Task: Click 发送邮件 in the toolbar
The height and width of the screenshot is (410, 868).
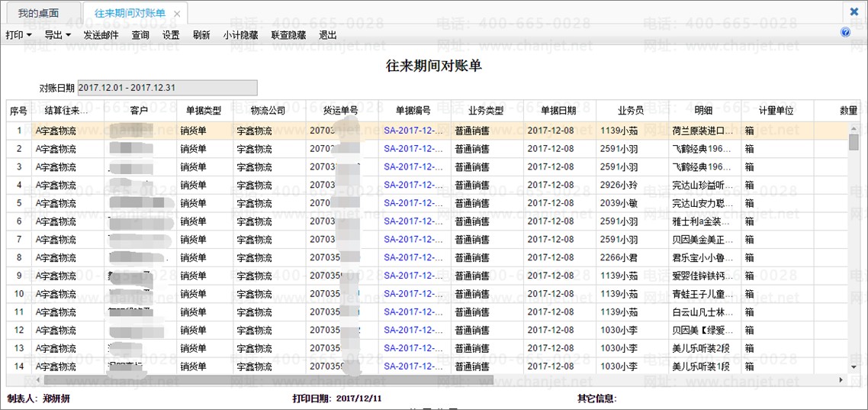Action: coord(101,34)
